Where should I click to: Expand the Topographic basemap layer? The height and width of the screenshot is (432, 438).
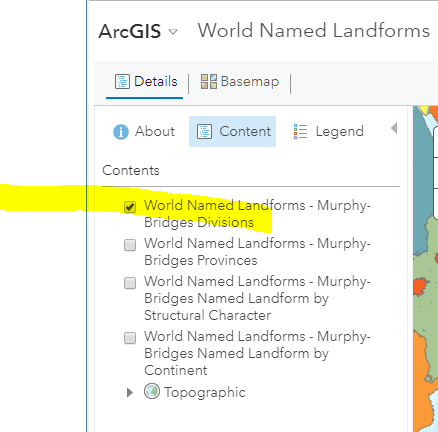pos(130,392)
